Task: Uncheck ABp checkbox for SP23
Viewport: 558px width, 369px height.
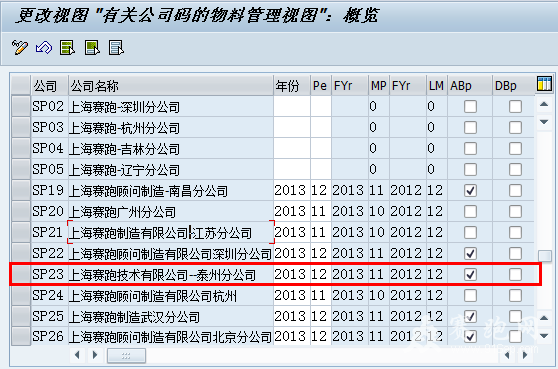Action: click(470, 274)
